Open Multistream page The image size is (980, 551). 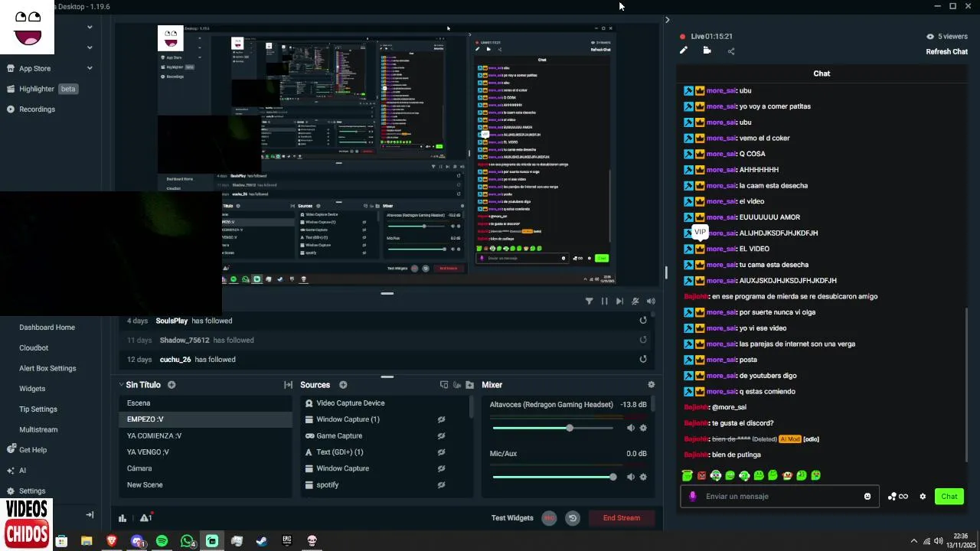38,430
